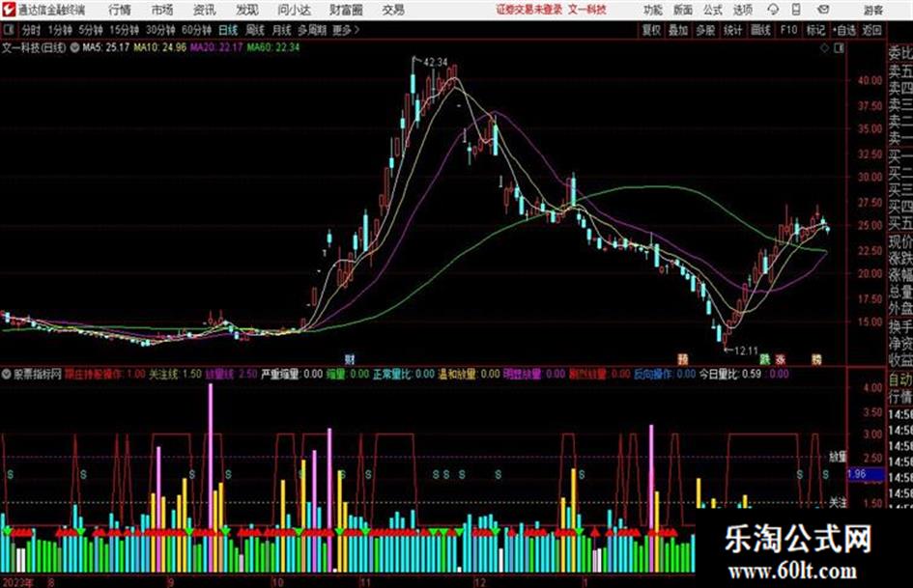The image size is (913, 588).
Task: Select the 日线 daily period
Action: click(x=228, y=30)
